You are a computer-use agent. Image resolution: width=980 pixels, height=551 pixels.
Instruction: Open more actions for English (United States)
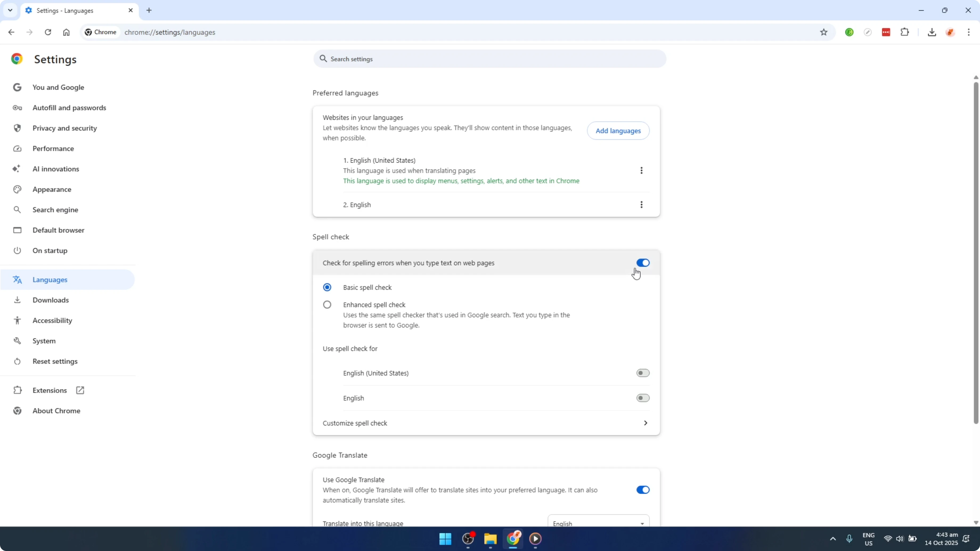click(x=642, y=170)
